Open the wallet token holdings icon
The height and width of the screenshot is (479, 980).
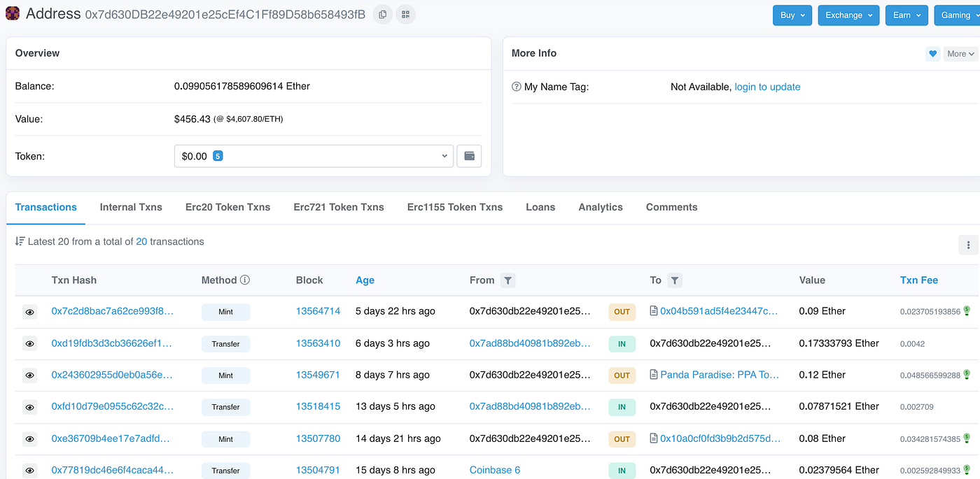click(469, 156)
